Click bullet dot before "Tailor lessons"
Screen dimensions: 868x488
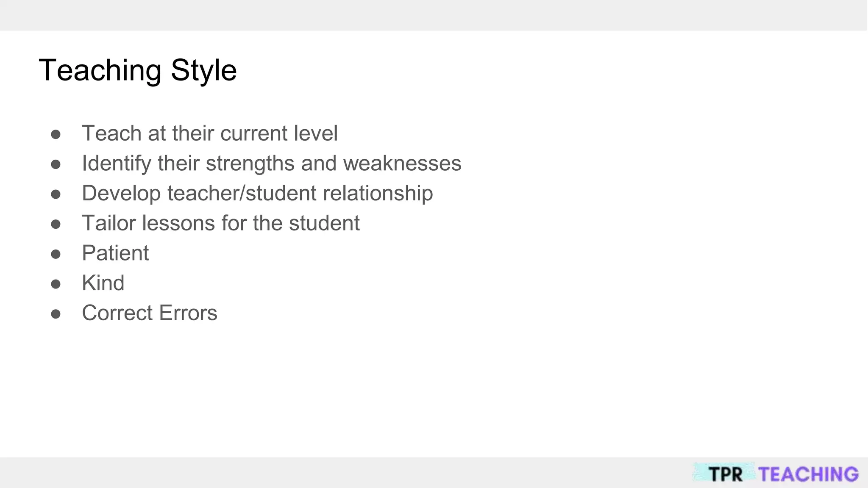(x=56, y=224)
